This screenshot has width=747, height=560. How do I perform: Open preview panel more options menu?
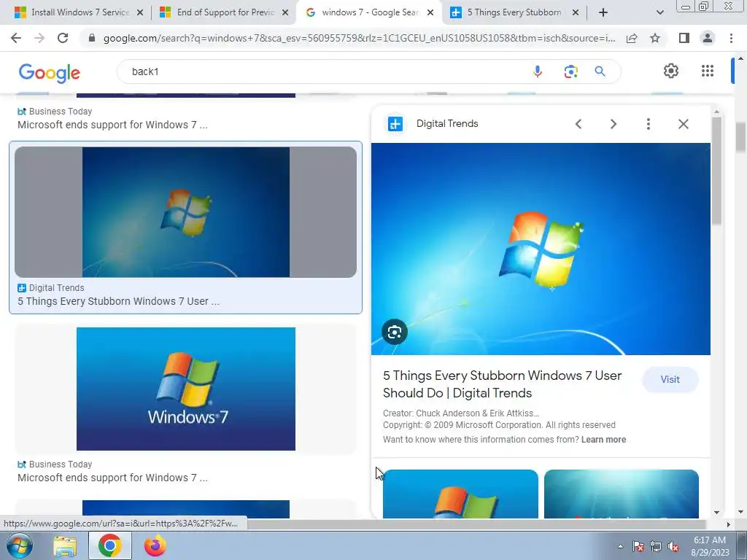tap(648, 124)
